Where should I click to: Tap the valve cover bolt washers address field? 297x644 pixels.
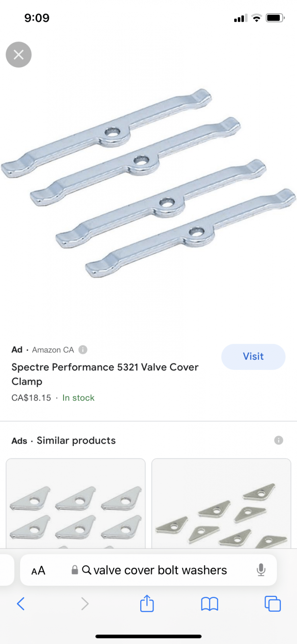click(x=148, y=570)
